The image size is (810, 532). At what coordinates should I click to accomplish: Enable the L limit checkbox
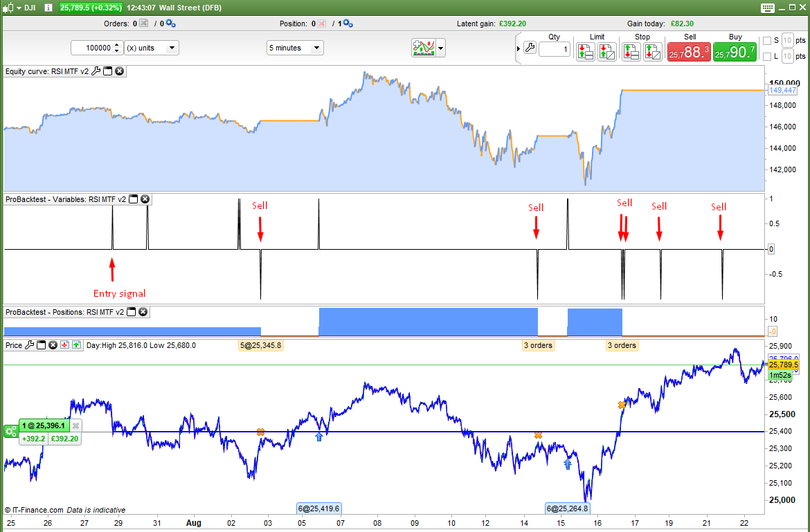[x=767, y=56]
